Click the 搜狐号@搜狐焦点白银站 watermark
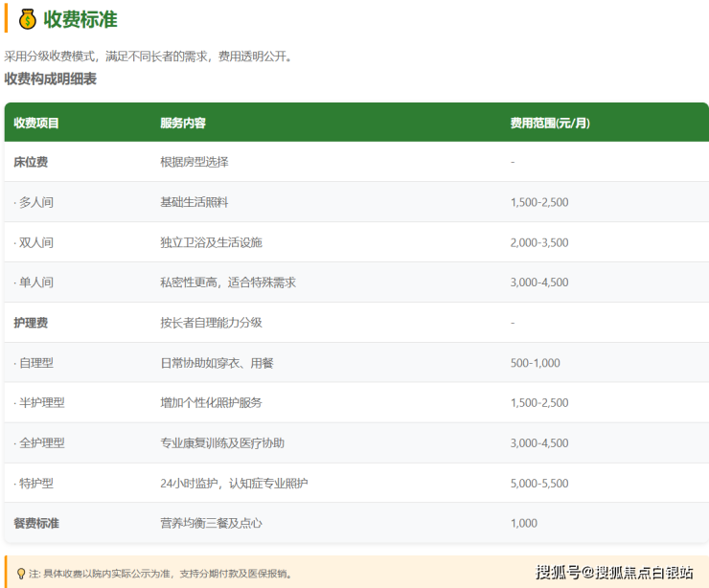This screenshot has width=709, height=588. pyautogui.click(x=614, y=573)
